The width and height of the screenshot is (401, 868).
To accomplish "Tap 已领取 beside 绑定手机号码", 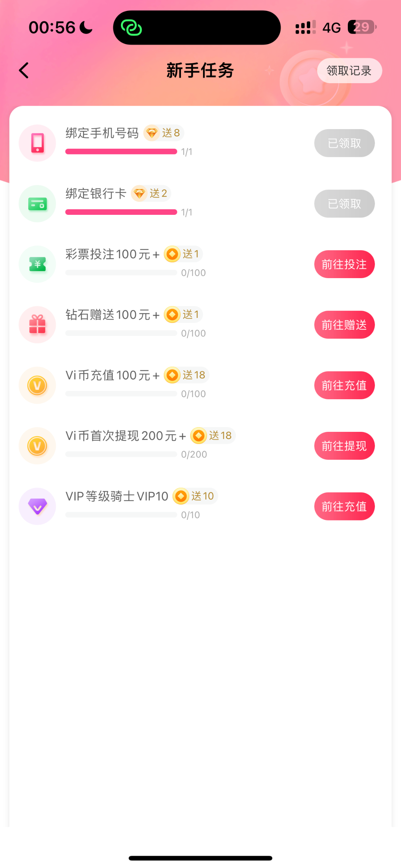I will [344, 143].
